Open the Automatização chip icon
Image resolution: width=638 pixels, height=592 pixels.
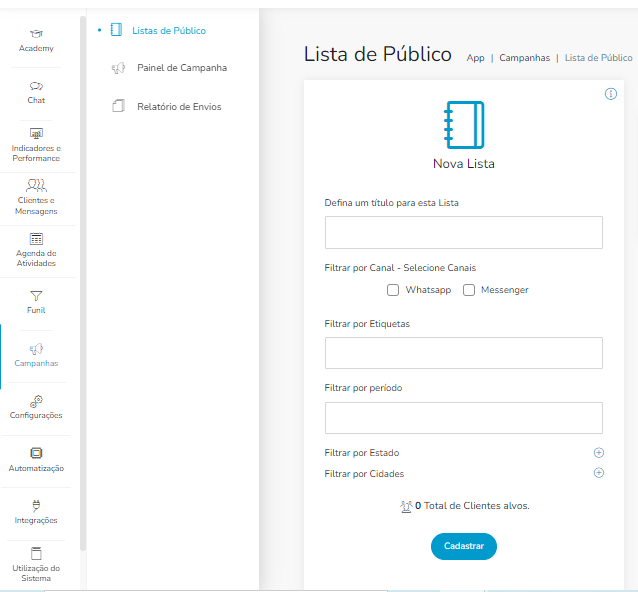[x=36, y=453]
